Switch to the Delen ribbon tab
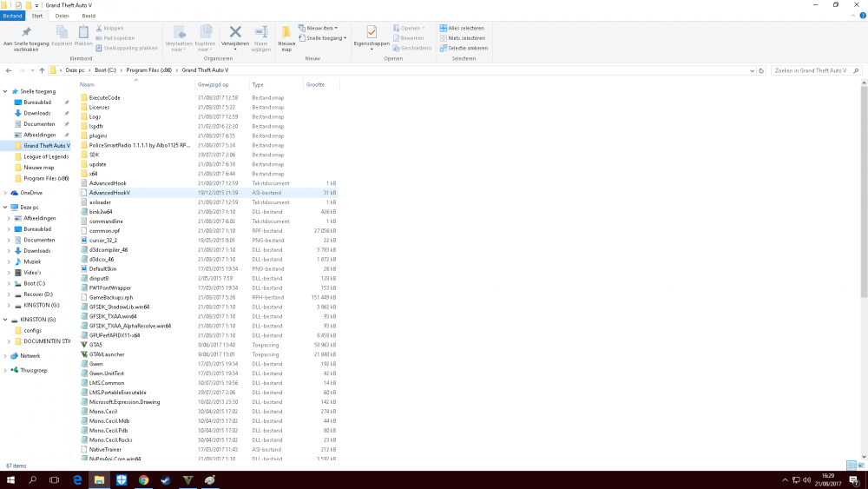 coord(62,16)
